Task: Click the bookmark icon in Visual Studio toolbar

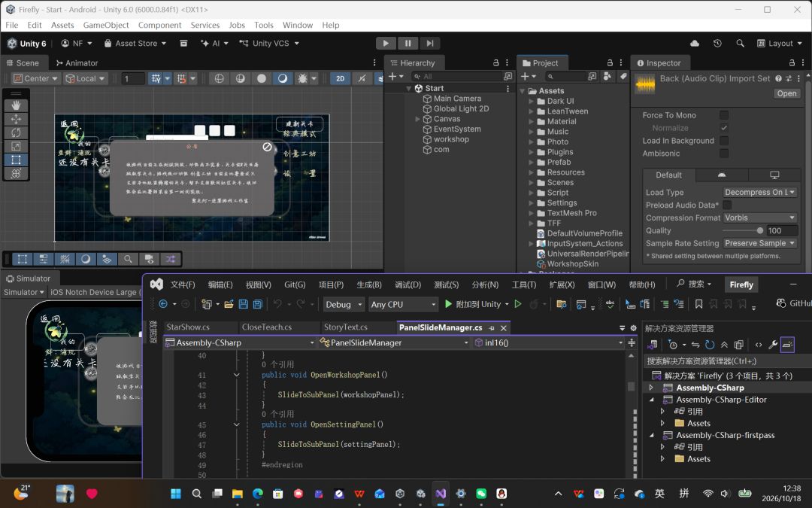Action: click(698, 304)
